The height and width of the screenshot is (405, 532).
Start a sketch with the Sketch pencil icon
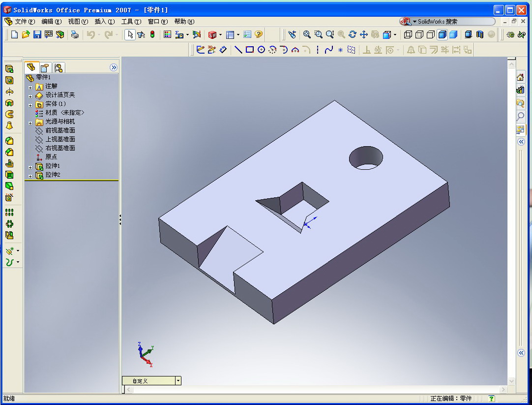point(201,50)
